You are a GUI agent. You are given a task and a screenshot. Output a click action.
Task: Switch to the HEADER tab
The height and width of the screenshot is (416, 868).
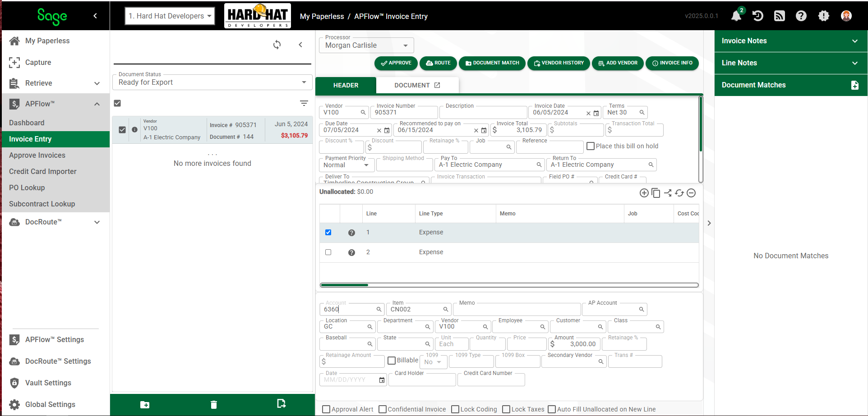(x=346, y=85)
